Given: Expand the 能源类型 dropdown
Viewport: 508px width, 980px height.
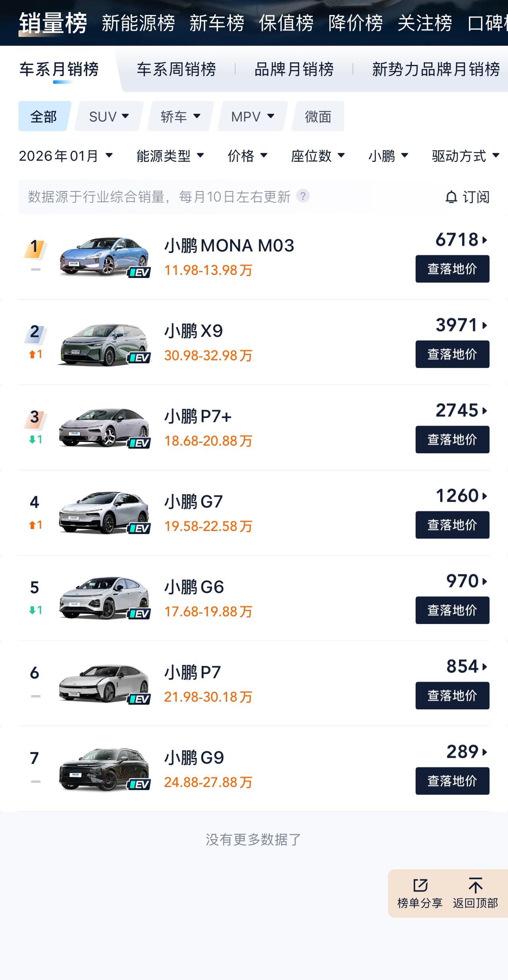Looking at the screenshot, I should tap(170, 156).
